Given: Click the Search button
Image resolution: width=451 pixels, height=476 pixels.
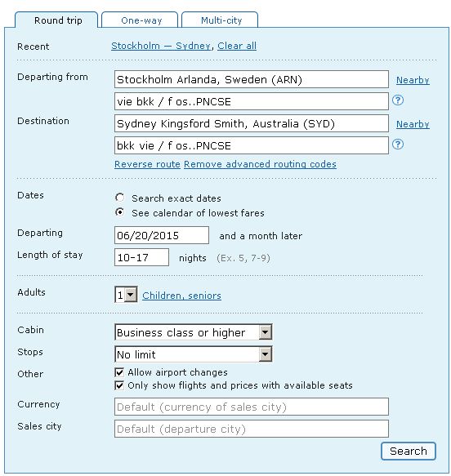Looking at the screenshot, I should click(409, 452).
